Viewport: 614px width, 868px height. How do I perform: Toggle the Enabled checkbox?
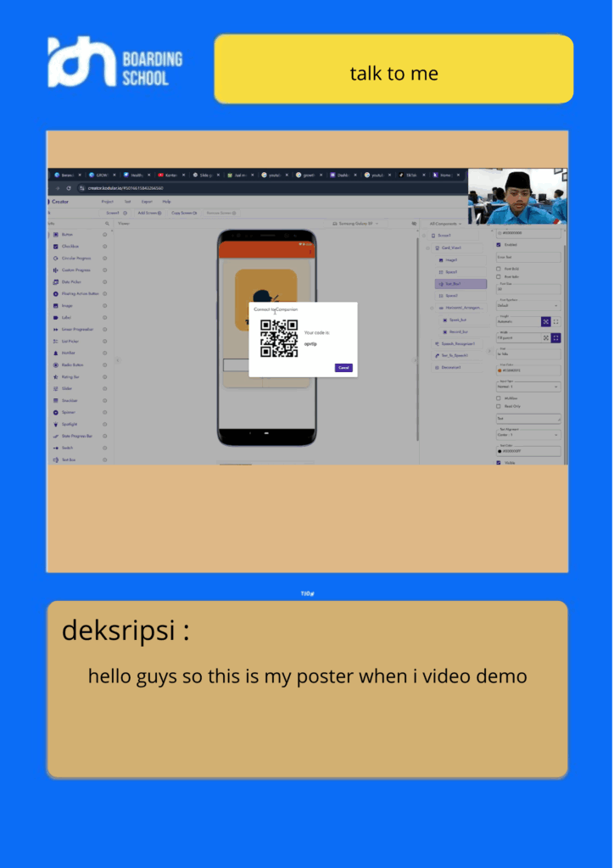pyautogui.click(x=499, y=245)
